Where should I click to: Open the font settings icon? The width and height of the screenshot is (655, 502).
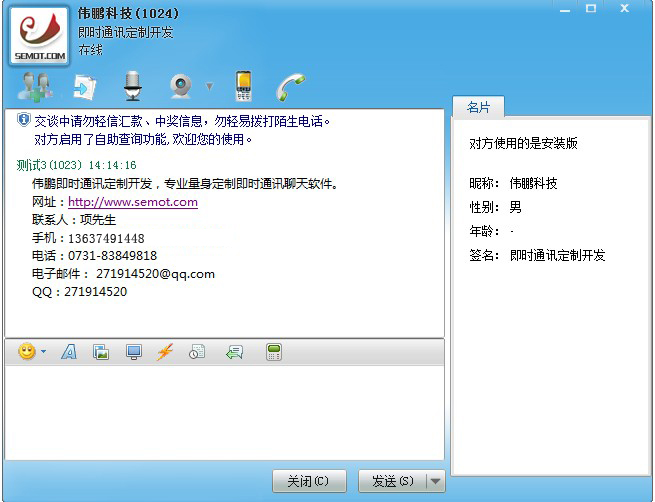tap(69, 352)
